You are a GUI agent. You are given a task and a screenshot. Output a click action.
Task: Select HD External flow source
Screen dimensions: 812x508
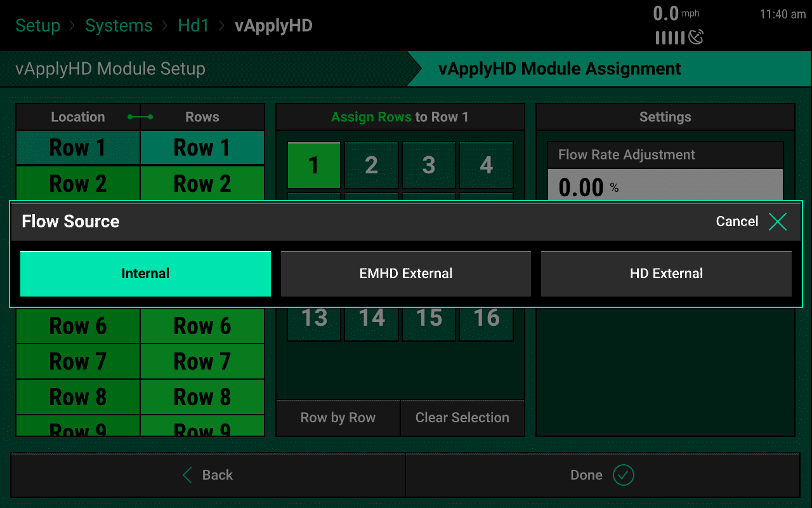tap(666, 273)
